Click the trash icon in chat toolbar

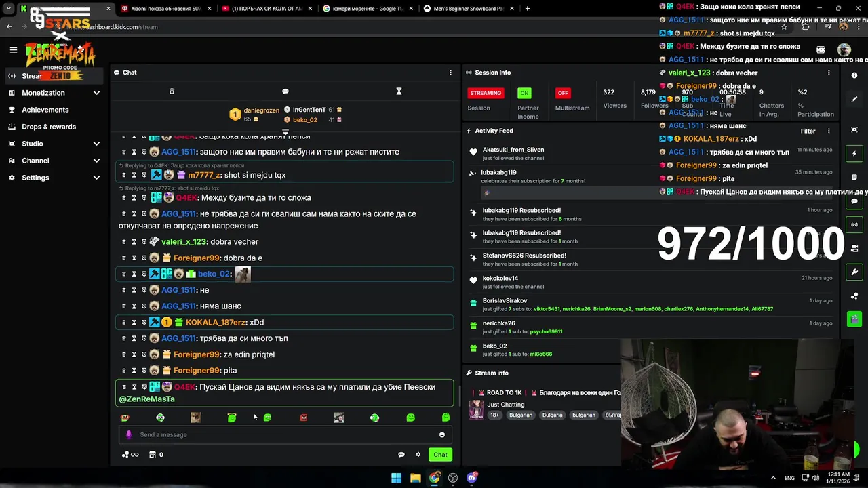tap(172, 91)
